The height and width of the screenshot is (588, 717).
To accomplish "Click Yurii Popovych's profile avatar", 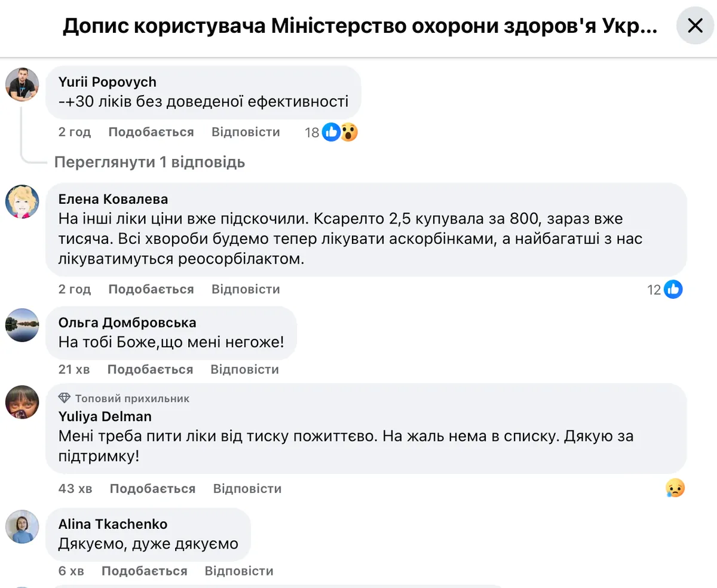I will coord(22,84).
